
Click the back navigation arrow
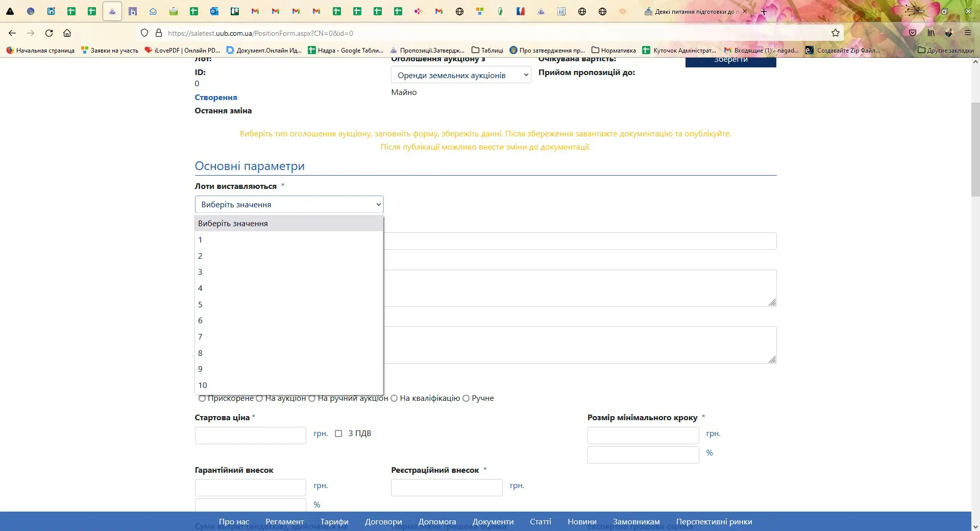pos(12,33)
